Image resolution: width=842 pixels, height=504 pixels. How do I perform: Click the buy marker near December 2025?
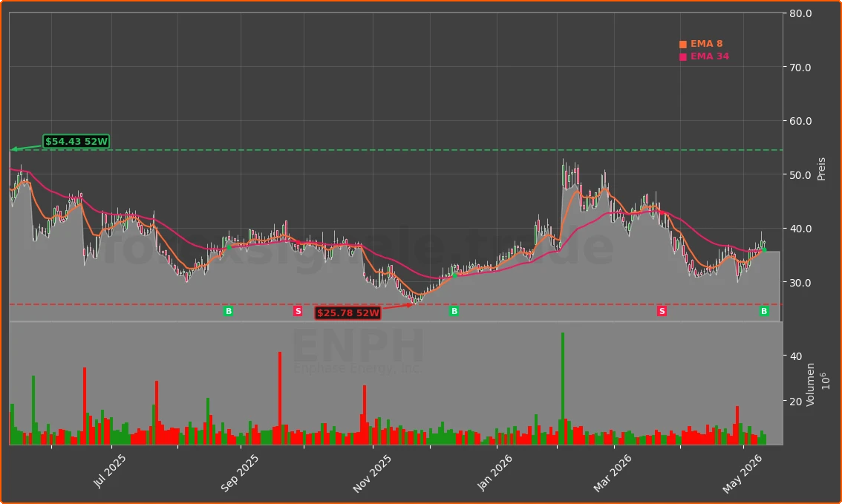click(x=454, y=311)
